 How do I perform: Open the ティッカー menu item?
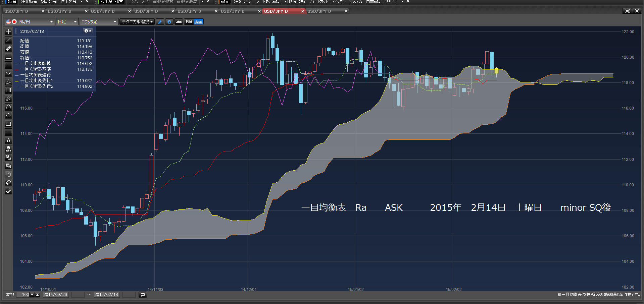pyautogui.click(x=339, y=2)
